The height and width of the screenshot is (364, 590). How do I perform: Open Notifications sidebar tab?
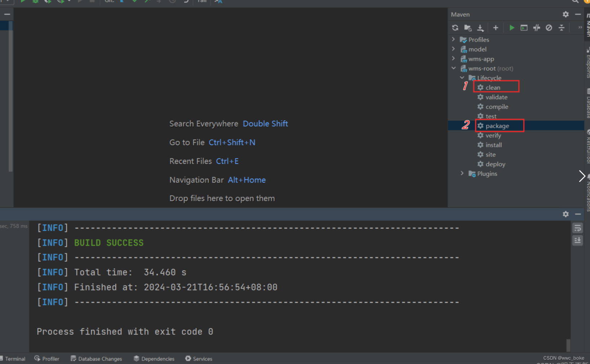[588, 193]
